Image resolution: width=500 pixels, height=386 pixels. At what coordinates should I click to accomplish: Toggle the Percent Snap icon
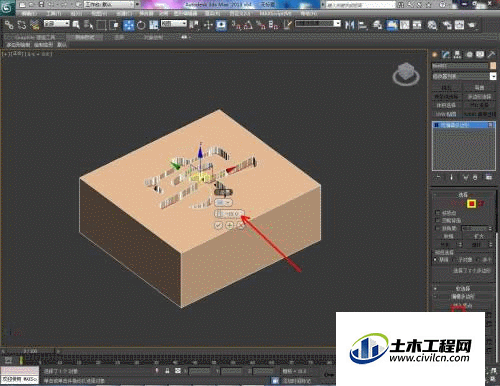(x=261, y=25)
